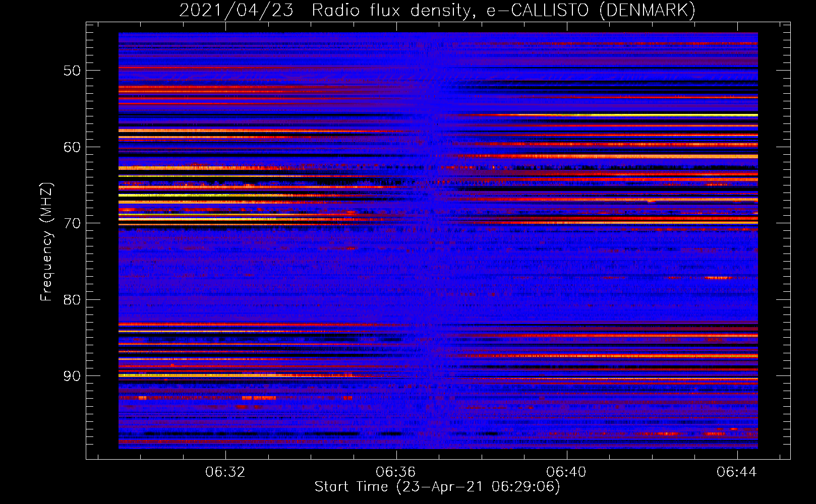Select the 70 frequency tick label

(x=72, y=223)
